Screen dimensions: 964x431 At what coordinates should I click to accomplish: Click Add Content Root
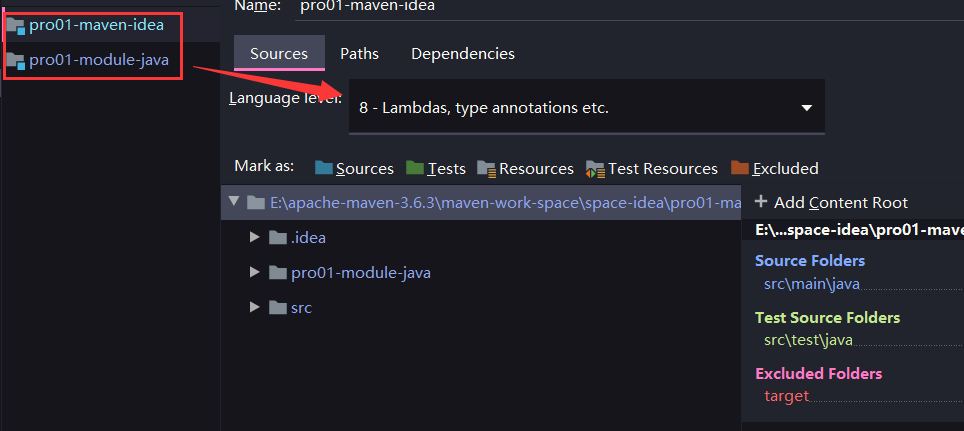coord(831,202)
